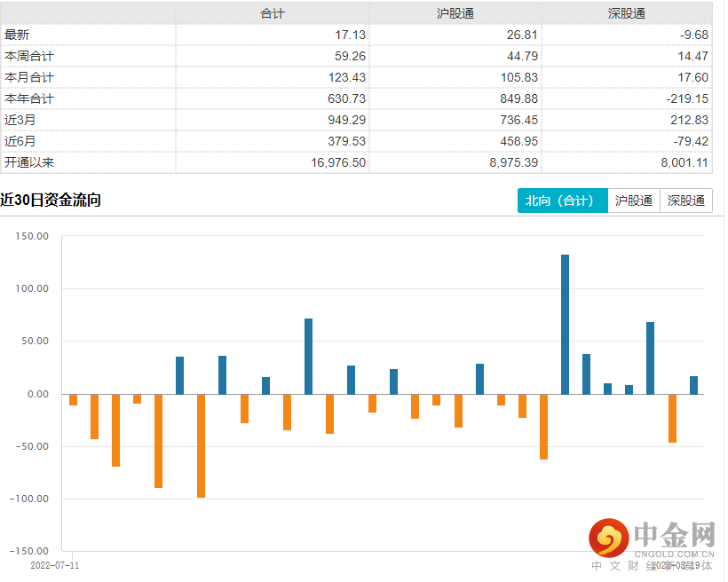Select the 本周合计 row label

point(29,56)
